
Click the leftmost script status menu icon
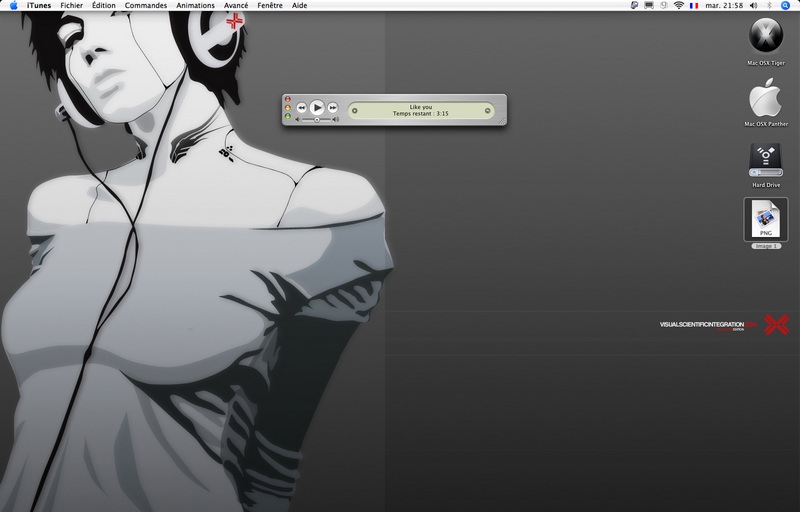point(634,6)
